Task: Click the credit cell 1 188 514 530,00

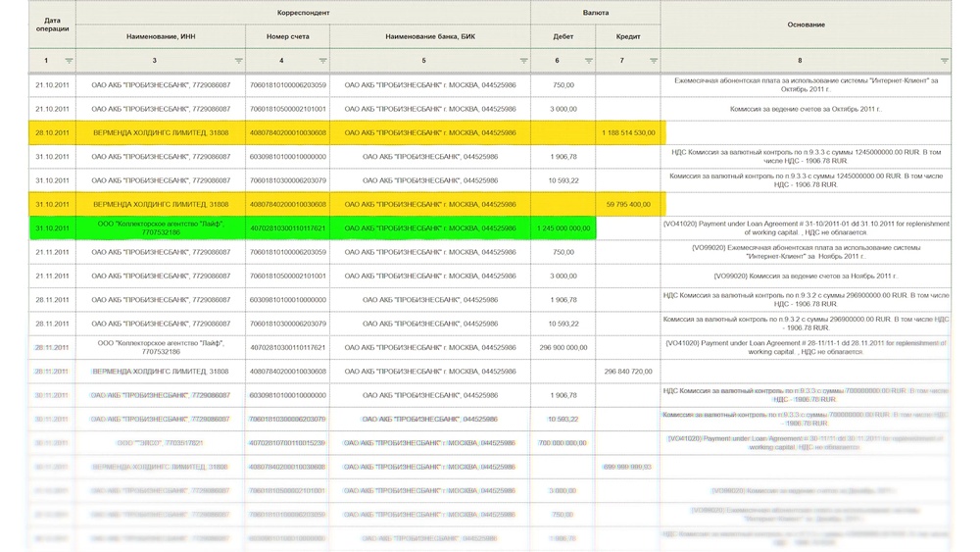Action: pyautogui.click(x=628, y=132)
